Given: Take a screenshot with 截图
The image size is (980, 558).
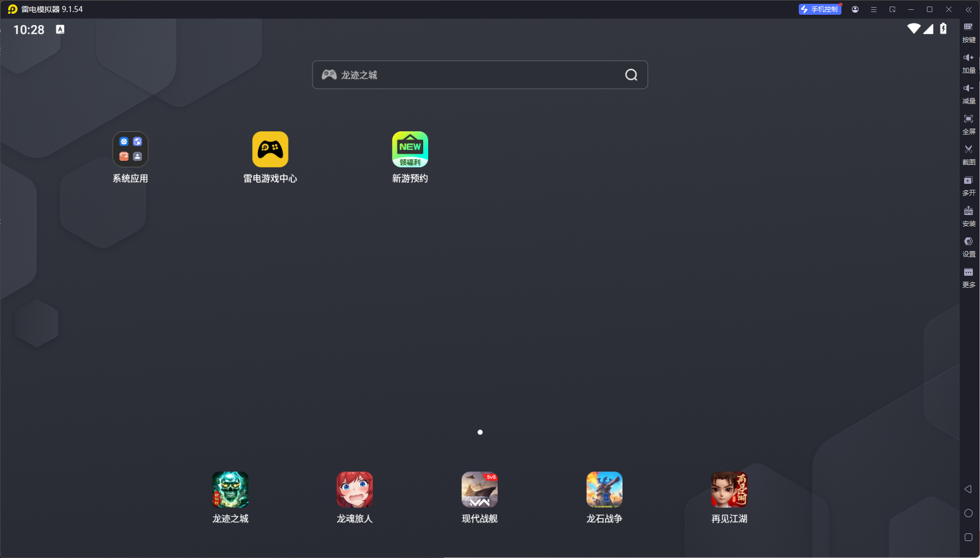Looking at the screenshot, I should [969, 155].
